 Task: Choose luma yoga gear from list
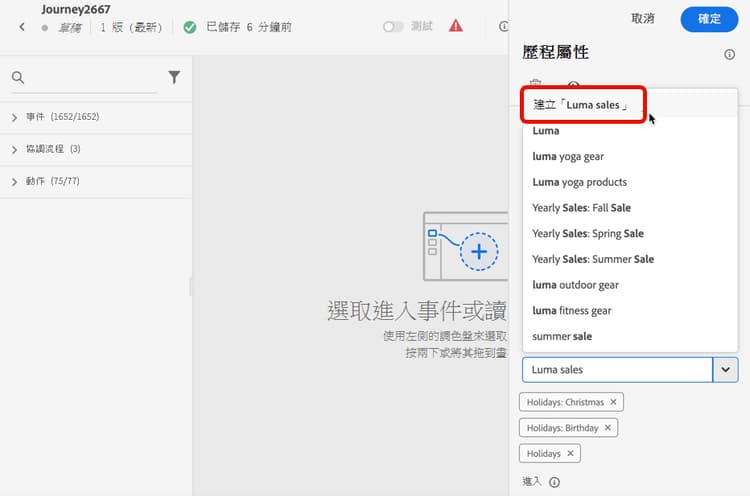630,156
